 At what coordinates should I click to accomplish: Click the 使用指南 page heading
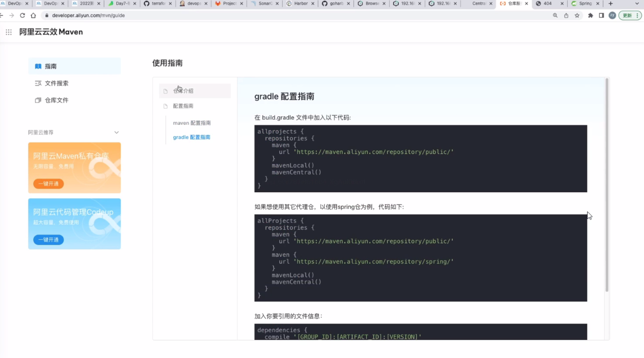pyautogui.click(x=167, y=63)
